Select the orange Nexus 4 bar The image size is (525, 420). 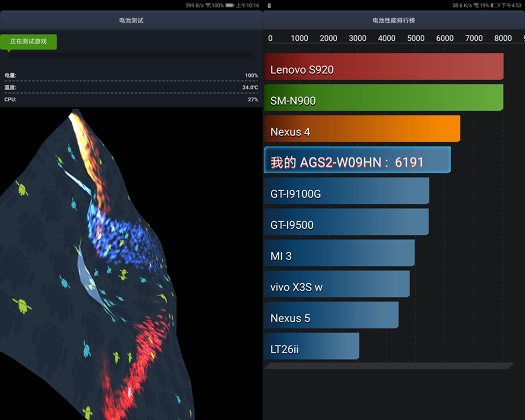[x=362, y=129]
